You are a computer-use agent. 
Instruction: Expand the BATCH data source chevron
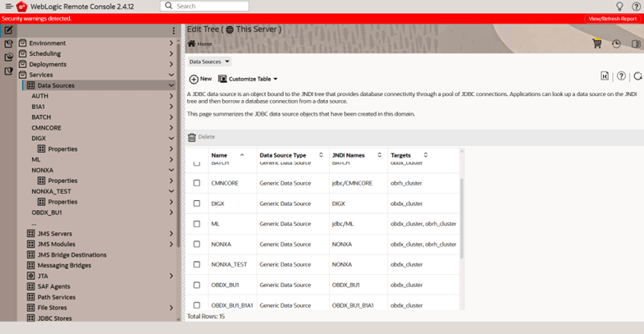[171, 117]
